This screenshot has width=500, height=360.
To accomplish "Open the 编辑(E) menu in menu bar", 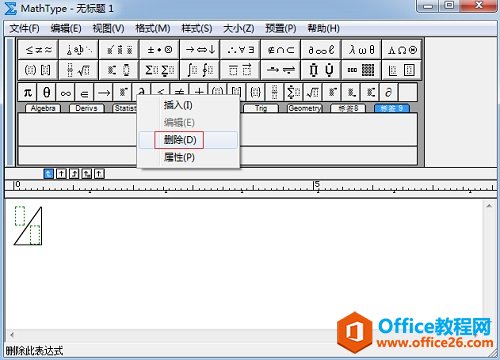I will pyautogui.click(x=66, y=28).
